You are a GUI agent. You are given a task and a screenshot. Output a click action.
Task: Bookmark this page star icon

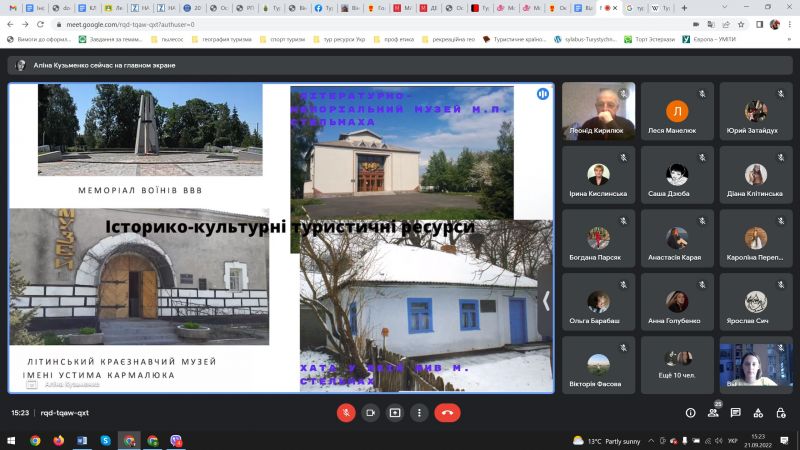pyautogui.click(x=741, y=24)
